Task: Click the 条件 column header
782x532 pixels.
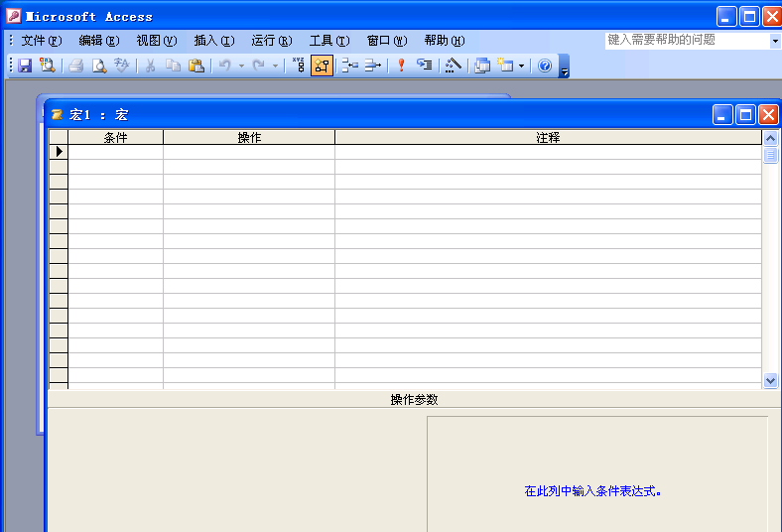Action: pos(116,137)
